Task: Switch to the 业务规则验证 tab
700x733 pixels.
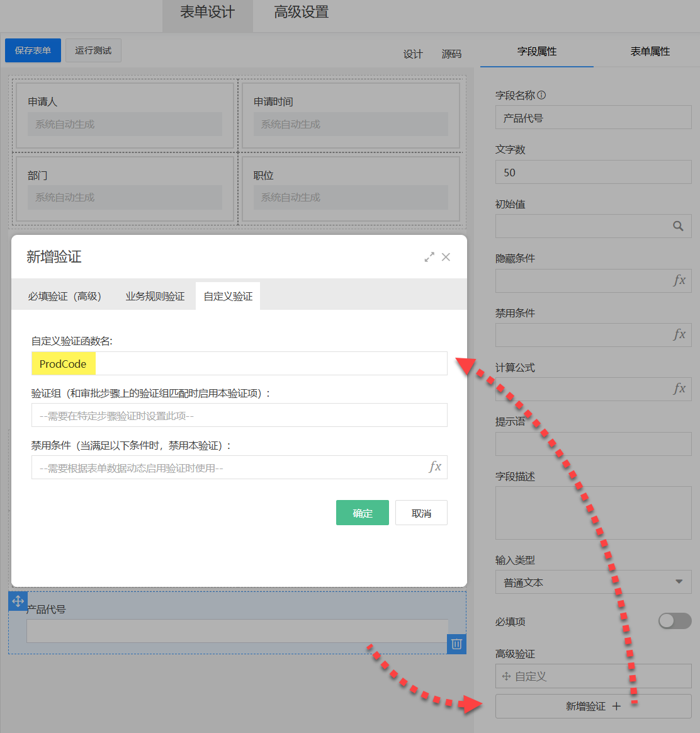Action: [x=155, y=297]
